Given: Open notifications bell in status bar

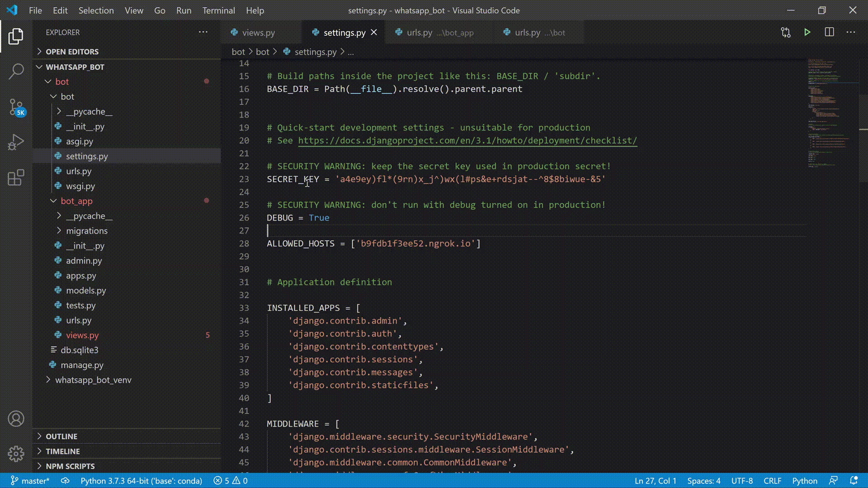Looking at the screenshot, I should pos(854,481).
